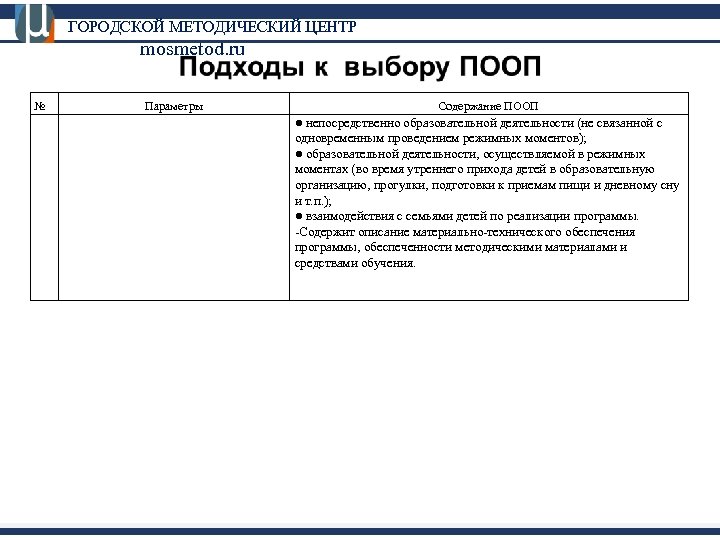Click the line и т.п.);
Image resolution: width=720 pixels, height=540 pixels.
(x=313, y=201)
